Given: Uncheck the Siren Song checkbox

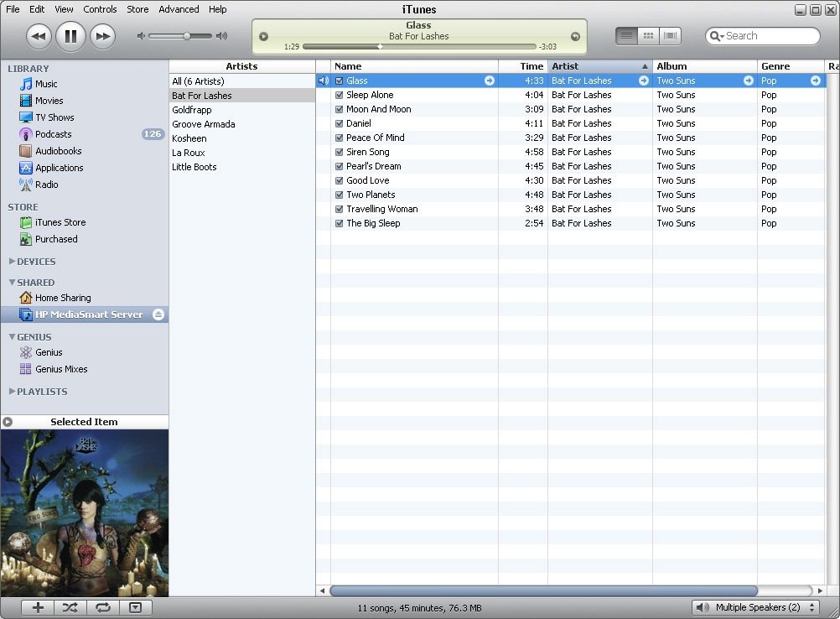Looking at the screenshot, I should click(x=340, y=152).
